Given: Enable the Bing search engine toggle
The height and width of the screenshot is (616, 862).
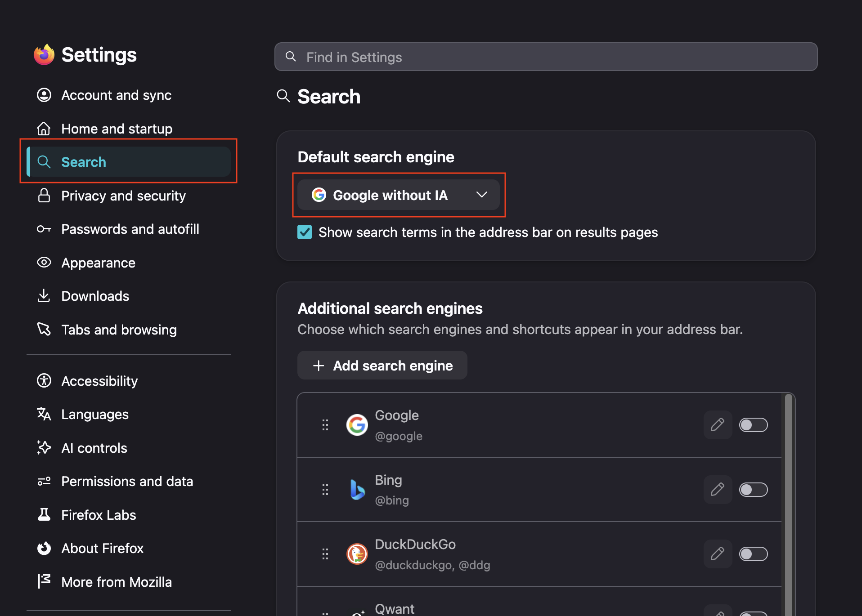Looking at the screenshot, I should [754, 489].
